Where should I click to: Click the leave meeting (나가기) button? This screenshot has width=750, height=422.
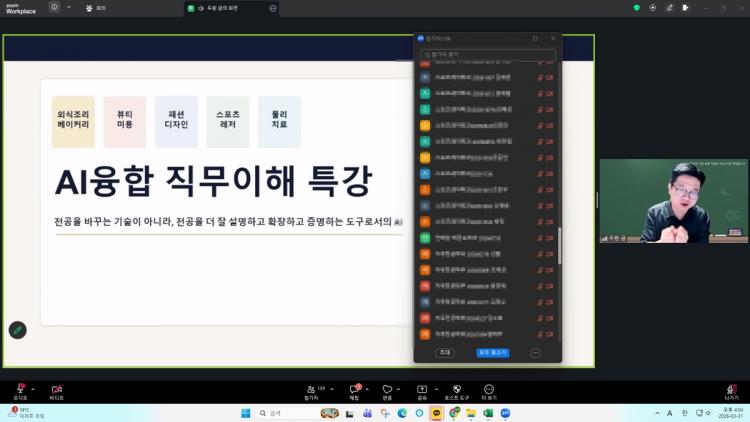[731, 389]
